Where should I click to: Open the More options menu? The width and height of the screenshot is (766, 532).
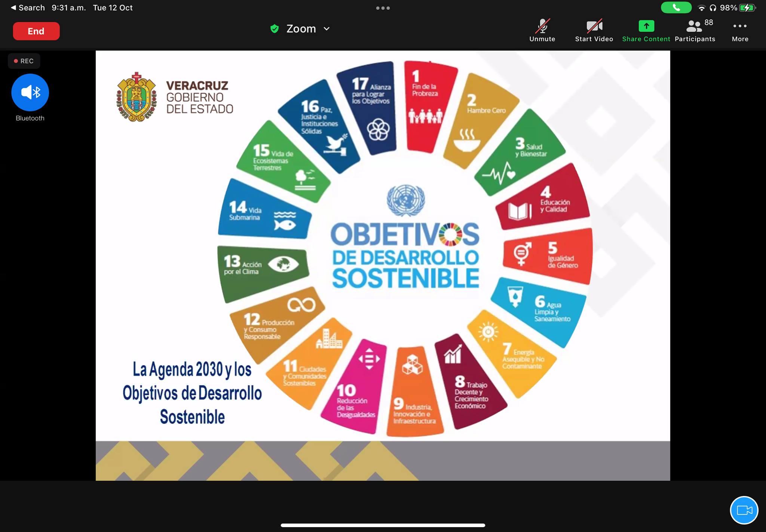click(x=740, y=30)
